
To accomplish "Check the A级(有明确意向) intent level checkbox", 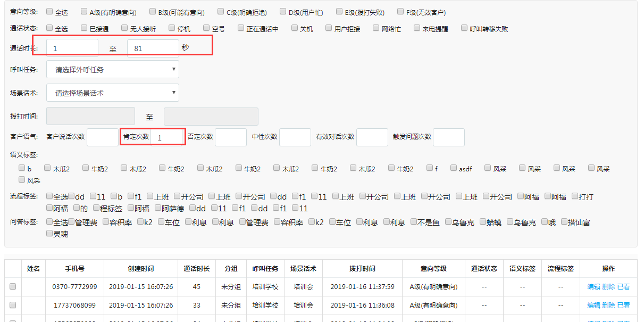I will (84, 11).
